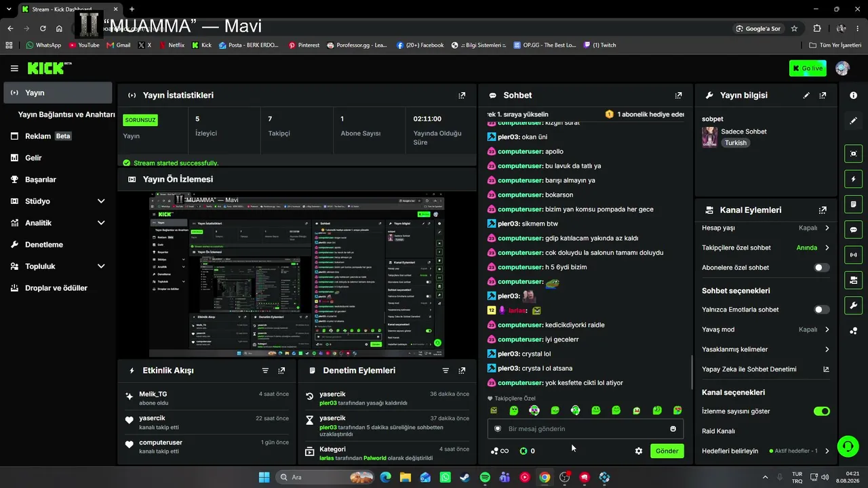Viewport: 868px width, 488px height.
Task: Open Steam from the taskbar
Action: tap(465, 477)
